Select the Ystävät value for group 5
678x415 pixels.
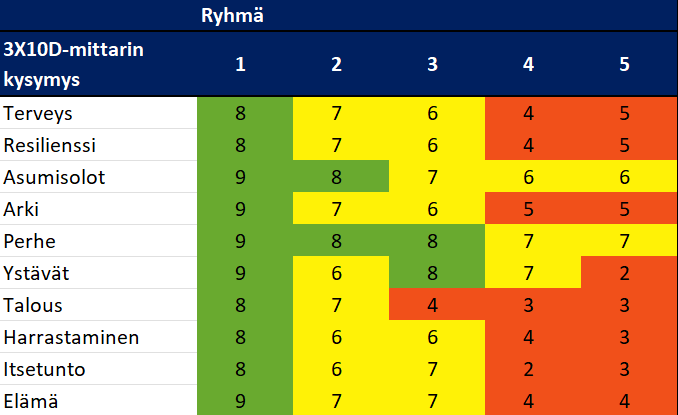coord(624,273)
